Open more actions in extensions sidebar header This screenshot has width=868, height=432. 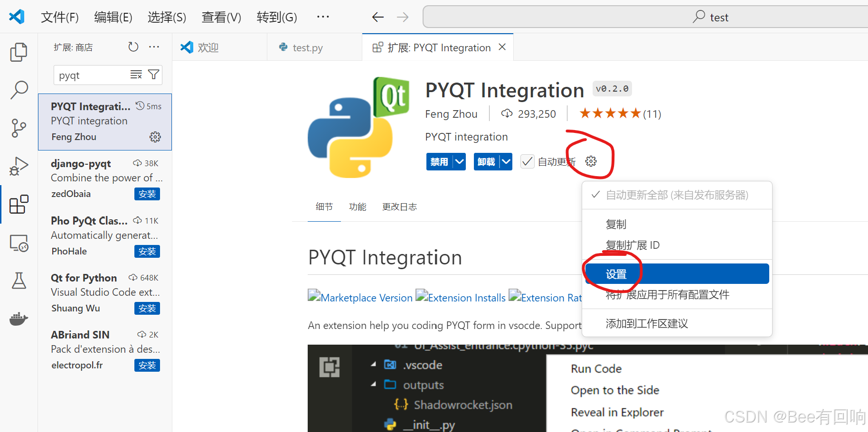coord(154,47)
